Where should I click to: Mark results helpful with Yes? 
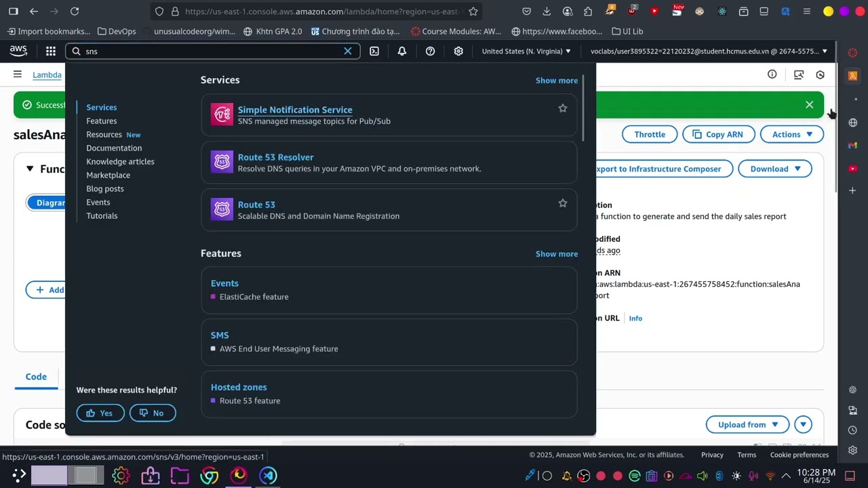click(x=100, y=413)
